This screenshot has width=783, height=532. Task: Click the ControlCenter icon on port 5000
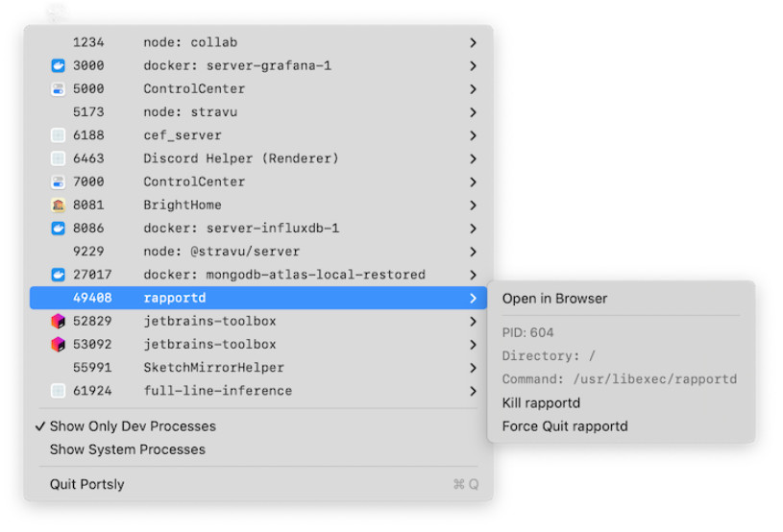click(58, 89)
